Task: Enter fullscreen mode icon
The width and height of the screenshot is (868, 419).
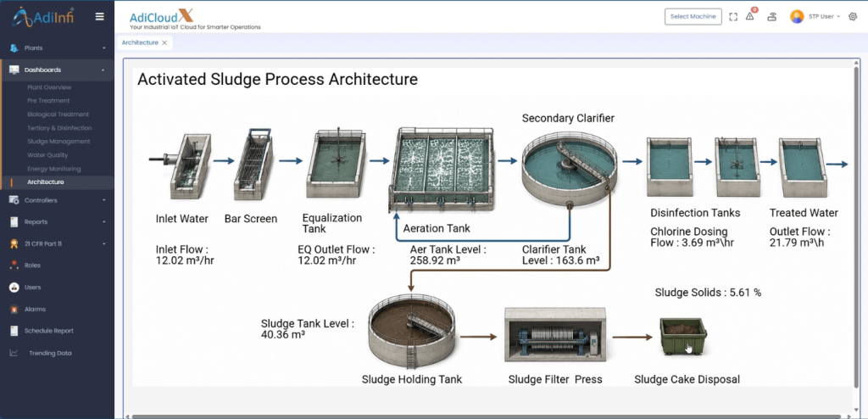Action: pyautogui.click(x=733, y=17)
